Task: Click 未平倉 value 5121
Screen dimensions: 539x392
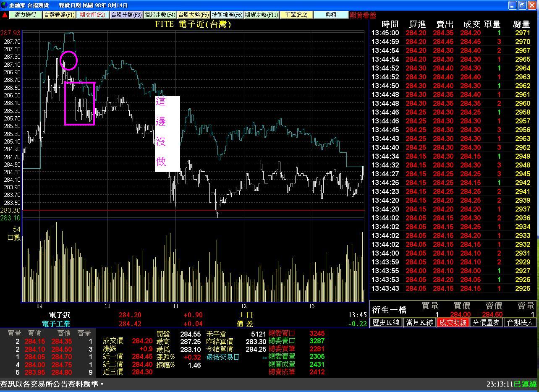Action: click(x=259, y=334)
